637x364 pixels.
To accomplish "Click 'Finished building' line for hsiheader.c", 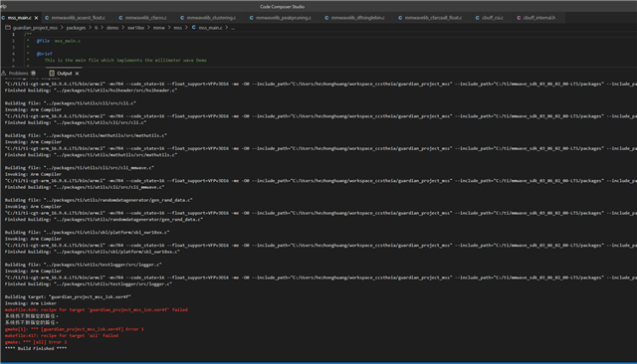I will pos(91,91).
